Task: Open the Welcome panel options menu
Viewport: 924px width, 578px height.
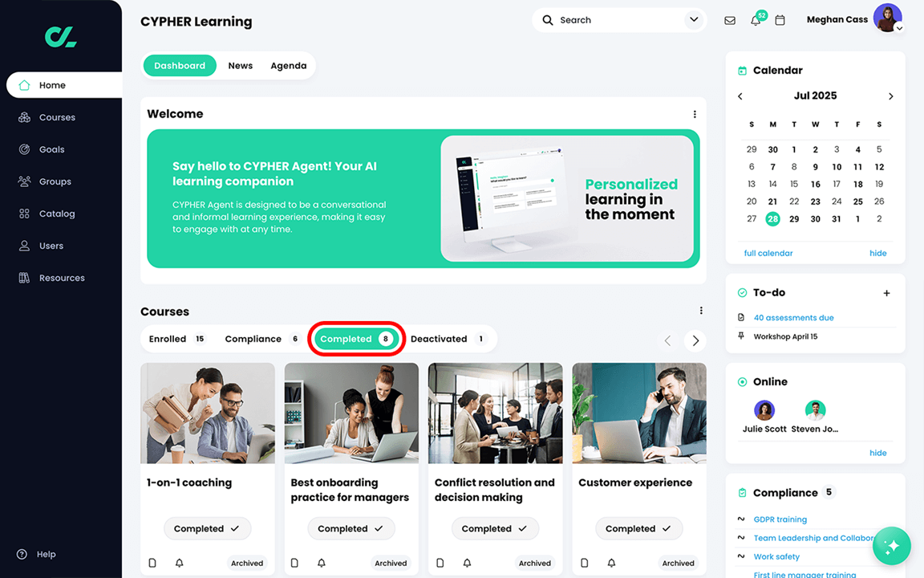Action: tap(695, 114)
